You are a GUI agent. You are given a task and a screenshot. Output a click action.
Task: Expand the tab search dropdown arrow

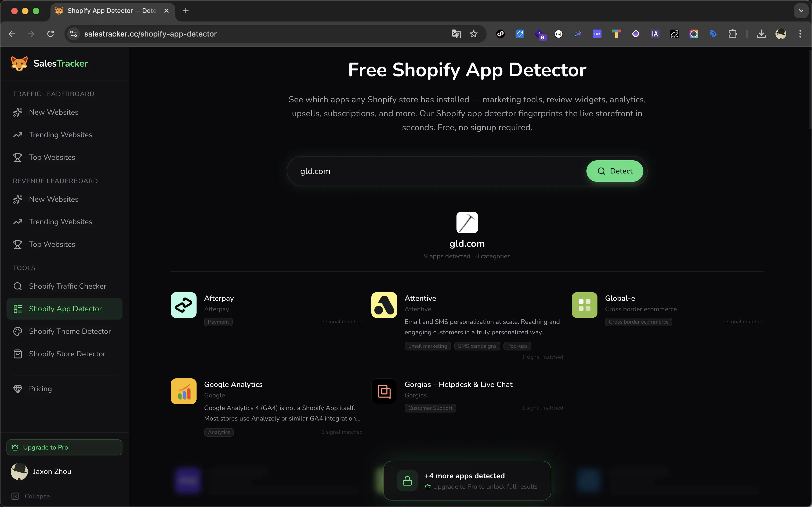pos(801,11)
